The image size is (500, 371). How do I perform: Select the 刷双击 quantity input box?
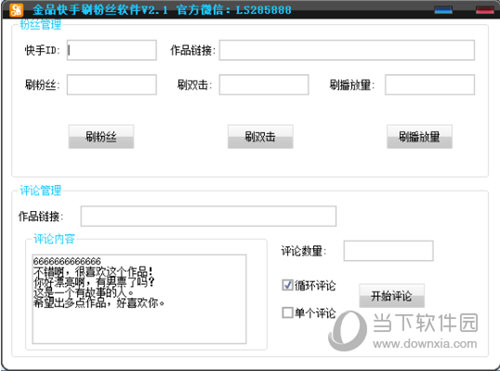tap(264, 85)
